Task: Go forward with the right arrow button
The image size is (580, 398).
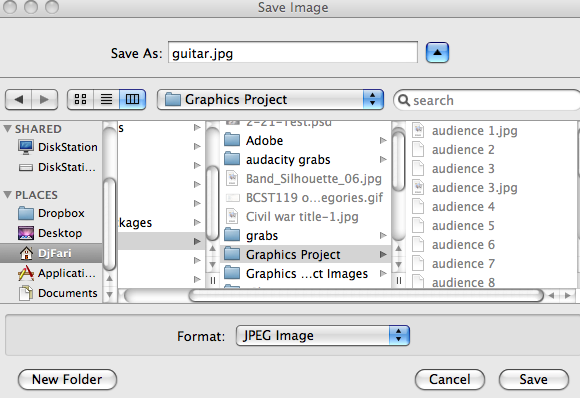Action: pos(44,100)
